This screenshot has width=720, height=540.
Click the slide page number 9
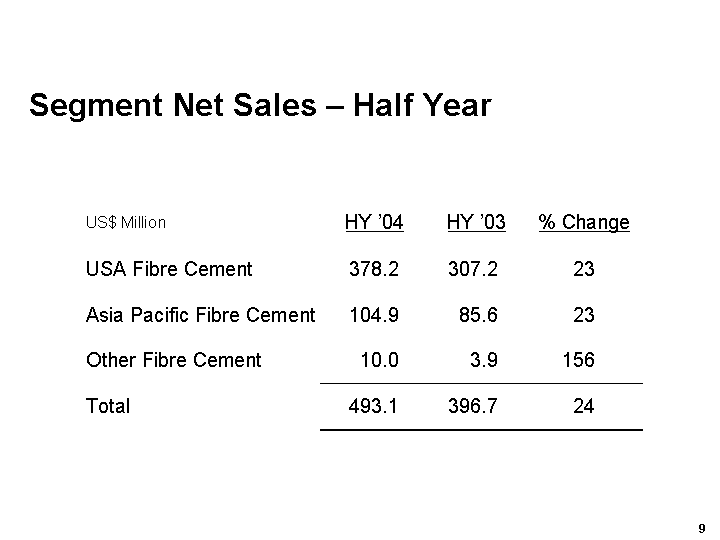702,527
